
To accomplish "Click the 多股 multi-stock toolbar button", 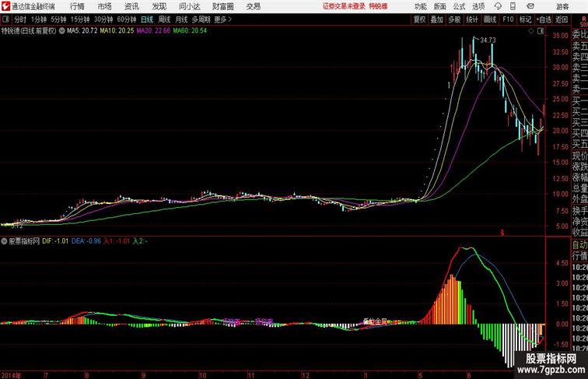I will pyautogui.click(x=454, y=19).
